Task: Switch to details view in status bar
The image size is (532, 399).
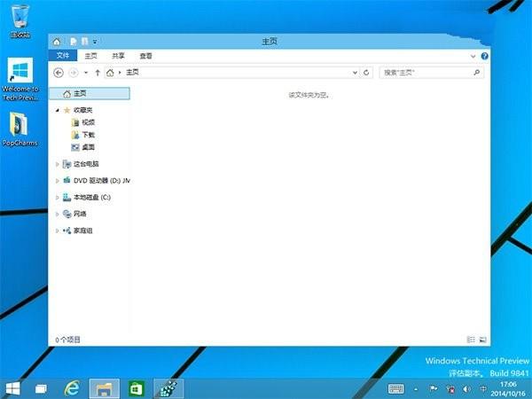Action: point(471,339)
